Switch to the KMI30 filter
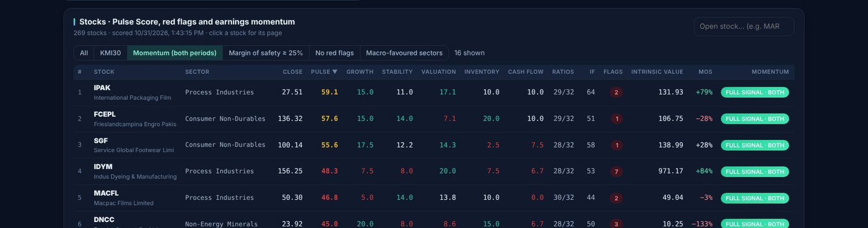The image size is (868, 228). [x=111, y=53]
